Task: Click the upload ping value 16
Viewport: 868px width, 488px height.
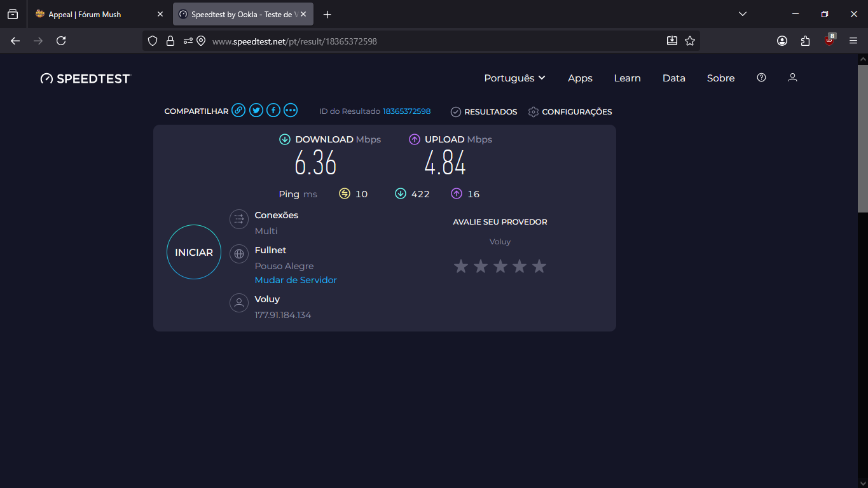Action: pyautogui.click(x=474, y=194)
